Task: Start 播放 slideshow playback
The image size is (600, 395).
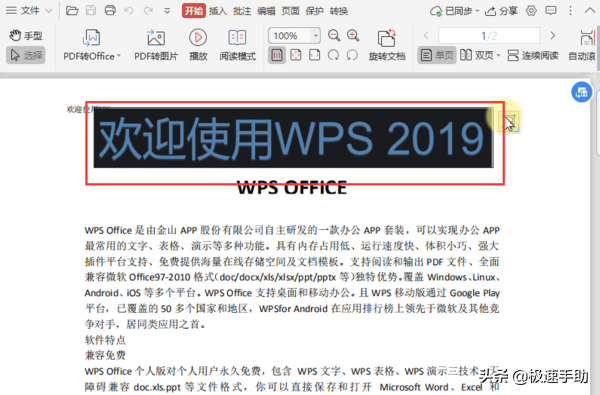Action: (x=198, y=44)
